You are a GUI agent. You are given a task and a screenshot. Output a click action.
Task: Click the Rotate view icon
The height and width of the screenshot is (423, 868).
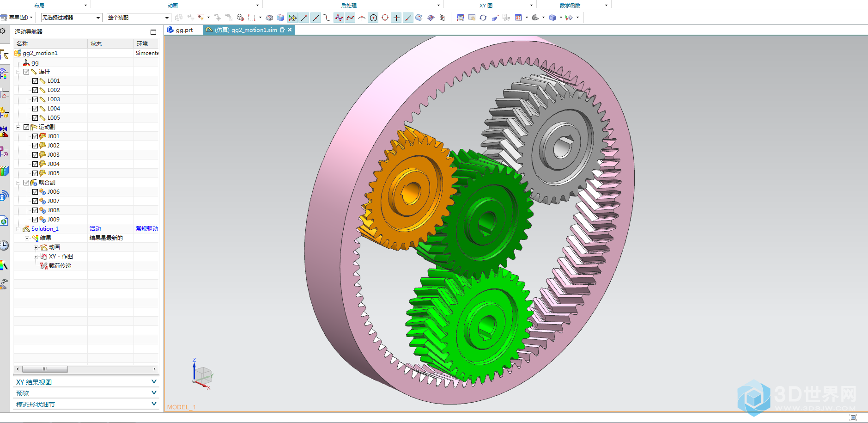coord(483,18)
